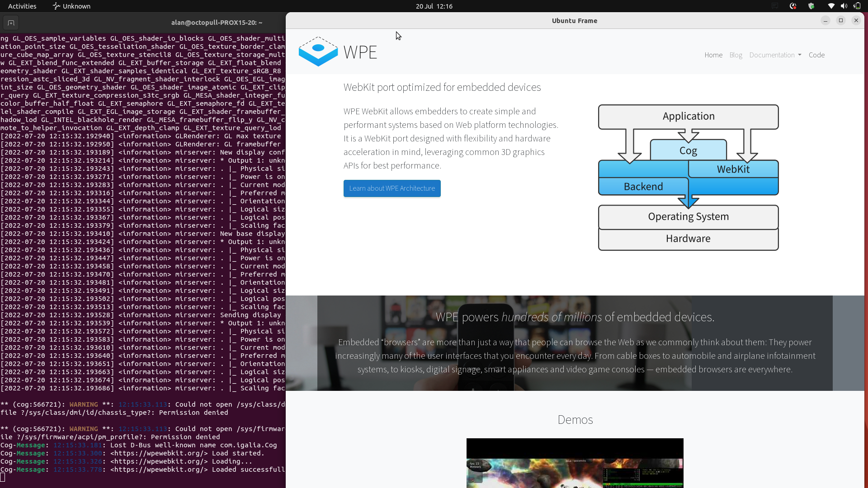Click the battery charging icon

[x=857, y=6]
